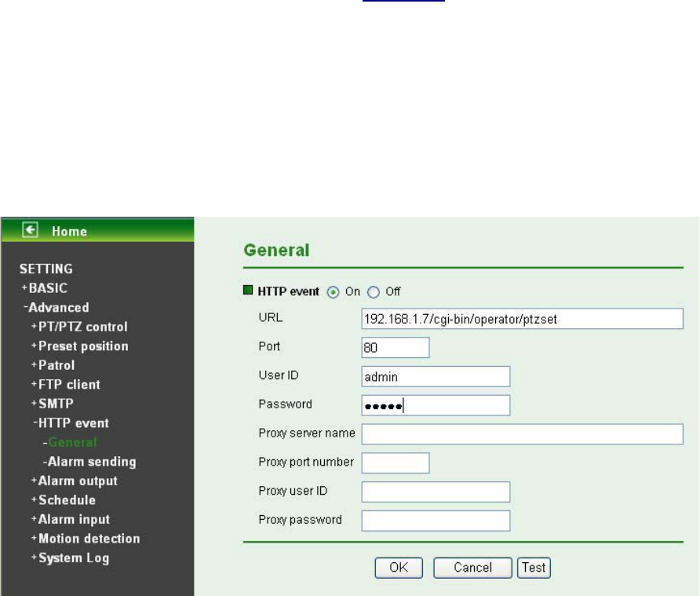The width and height of the screenshot is (700, 596).
Task: Collapse the HTTP event menu
Action: tap(71, 422)
